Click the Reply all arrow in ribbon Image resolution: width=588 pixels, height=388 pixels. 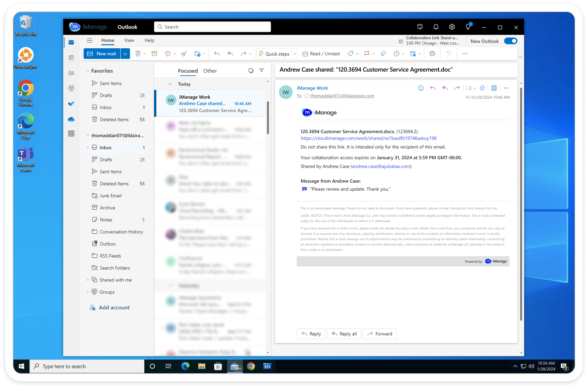click(x=230, y=54)
